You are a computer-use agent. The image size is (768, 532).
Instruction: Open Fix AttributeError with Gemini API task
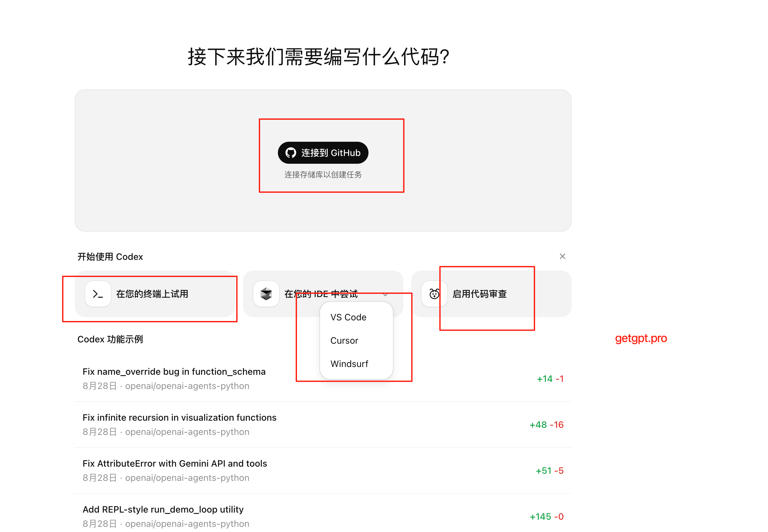[x=323, y=471]
